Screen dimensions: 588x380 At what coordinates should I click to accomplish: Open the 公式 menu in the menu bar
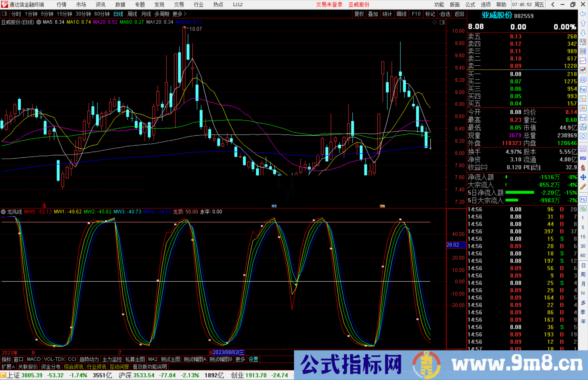coord(470,5)
